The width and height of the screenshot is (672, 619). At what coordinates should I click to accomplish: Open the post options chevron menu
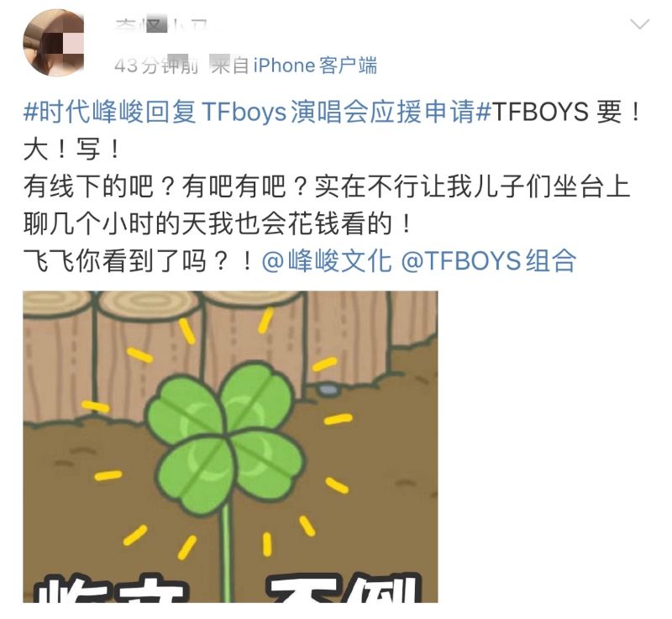(x=640, y=24)
